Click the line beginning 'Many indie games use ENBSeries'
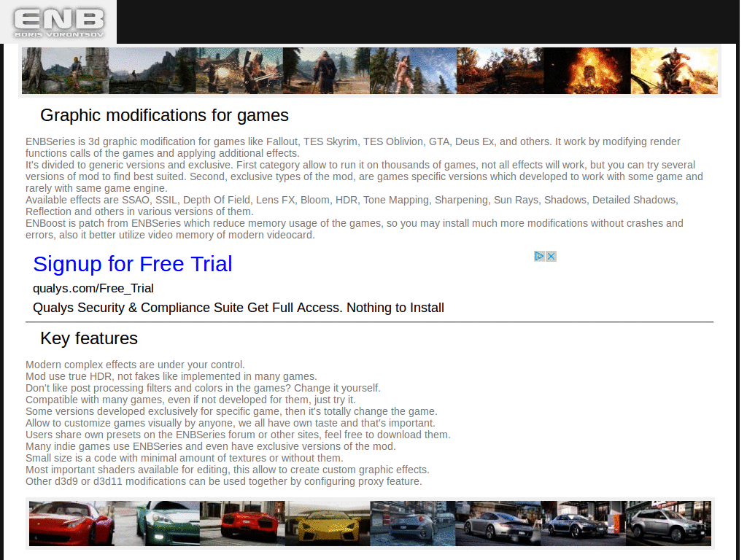 click(211, 446)
